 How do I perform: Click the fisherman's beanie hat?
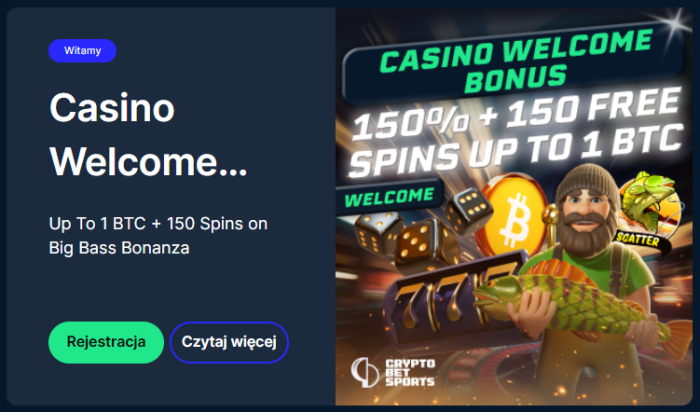587,181
